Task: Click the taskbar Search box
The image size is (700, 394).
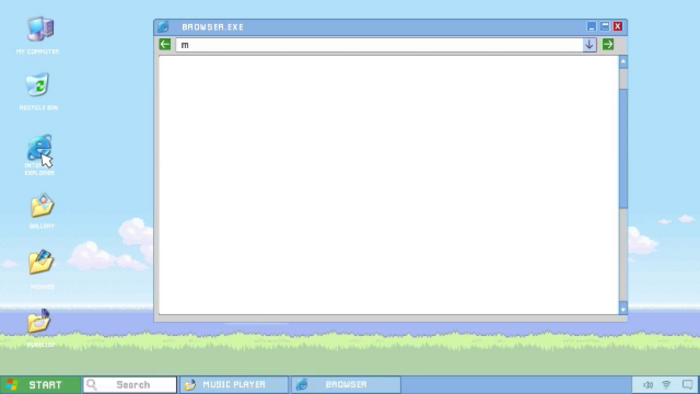Action: coord(130,385)
